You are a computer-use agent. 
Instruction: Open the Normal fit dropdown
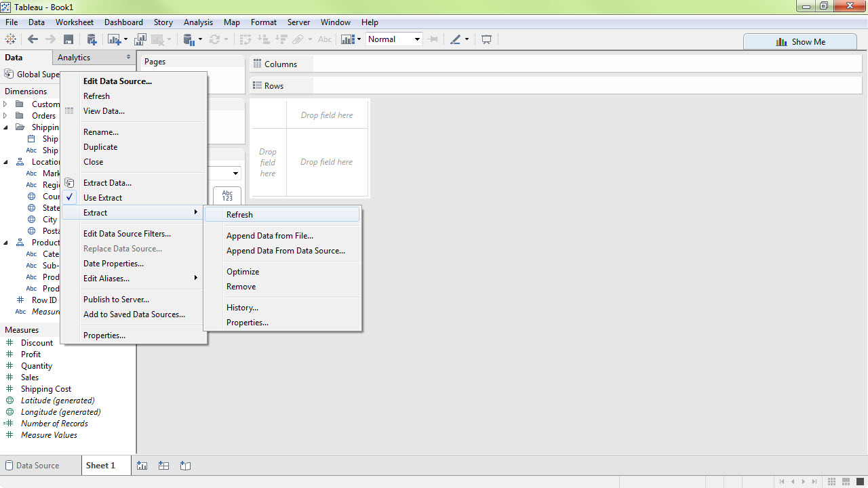point(394,39)
